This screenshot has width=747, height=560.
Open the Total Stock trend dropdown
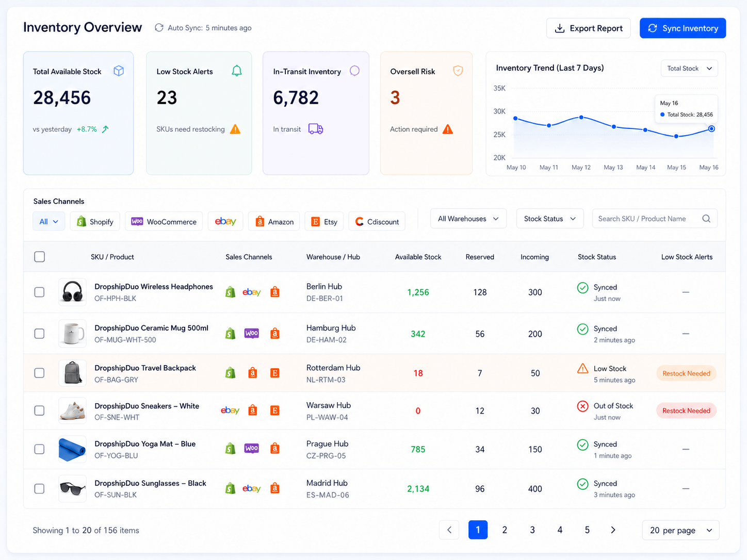[x=689, y=69]
